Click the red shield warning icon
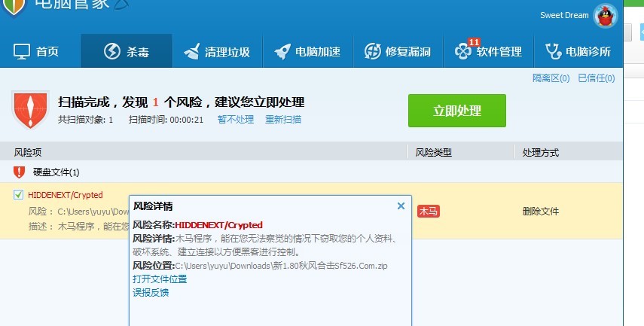 click(x=30, y=110)
